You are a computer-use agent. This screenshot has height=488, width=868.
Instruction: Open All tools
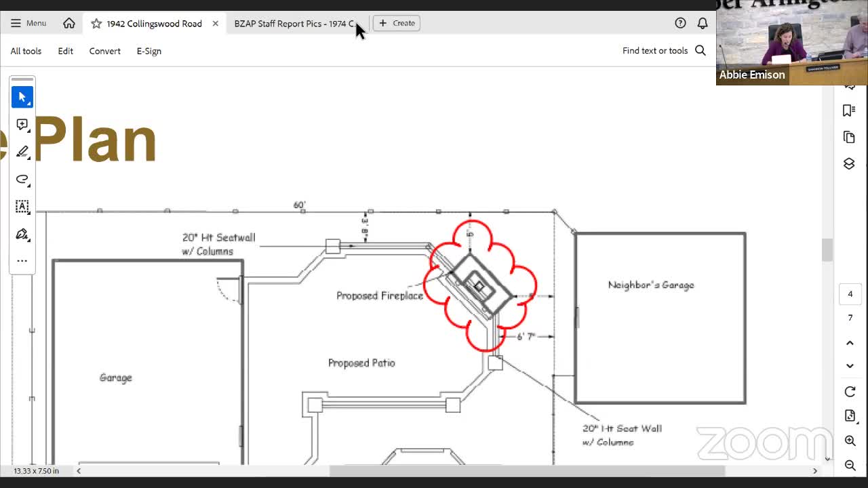pos(26,51)
